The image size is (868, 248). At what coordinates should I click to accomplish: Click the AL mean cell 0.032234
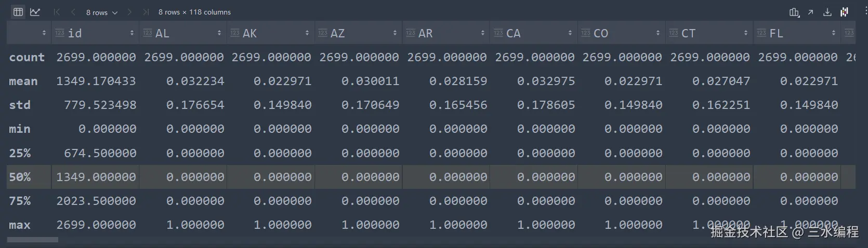pyautogui.click(x=195, y=81)
